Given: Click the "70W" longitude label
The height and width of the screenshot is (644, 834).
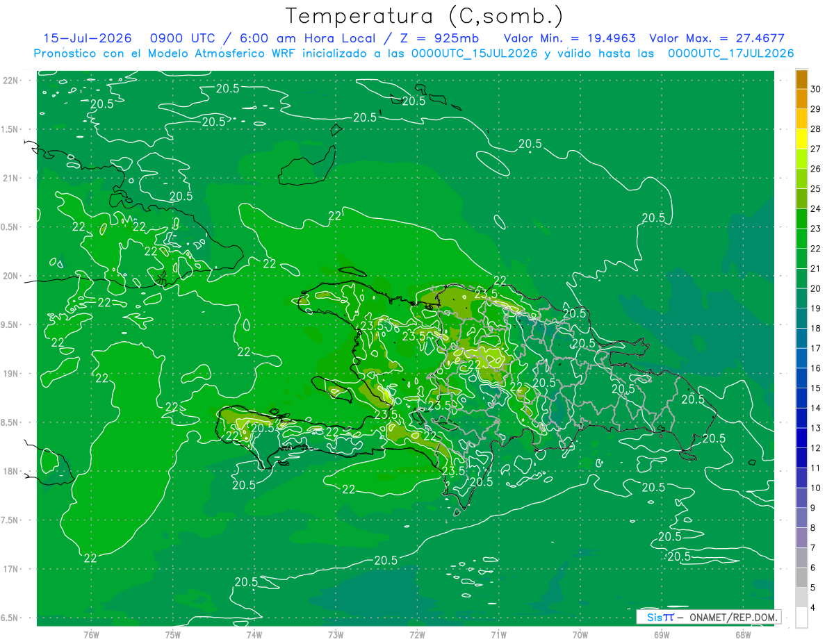Looking at the screenshot, I should tap(580, 634).
